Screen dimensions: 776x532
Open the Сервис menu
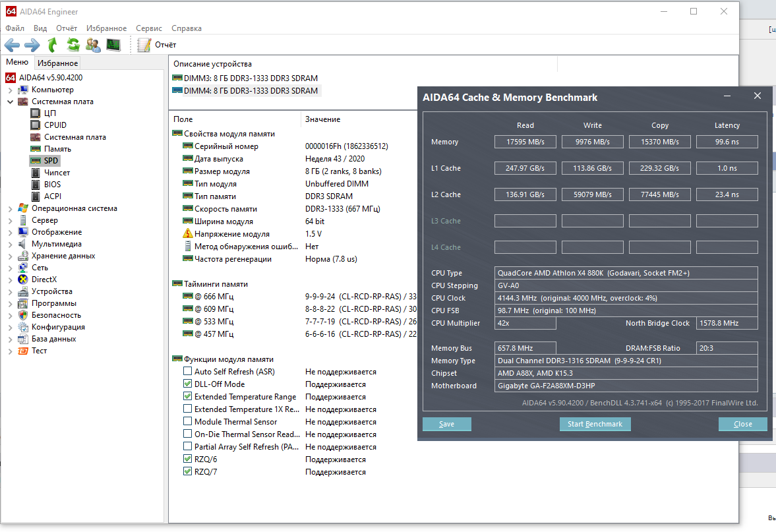tap(149, 28)
